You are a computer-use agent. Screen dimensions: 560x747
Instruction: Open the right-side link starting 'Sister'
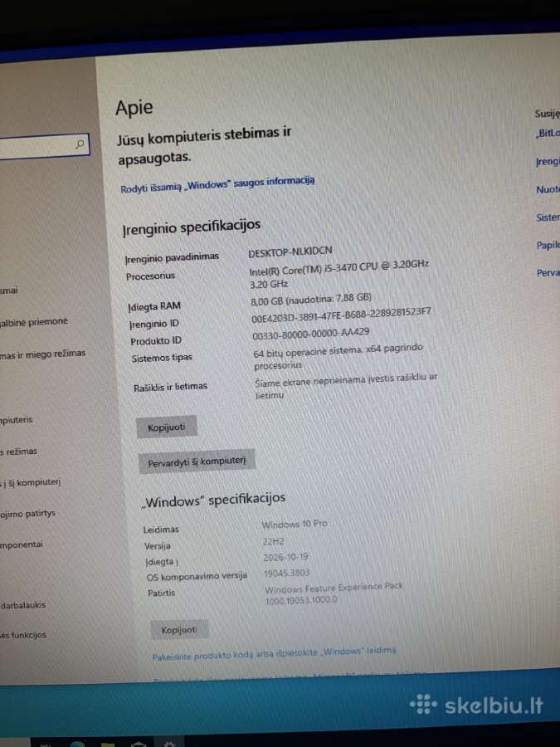548,217
